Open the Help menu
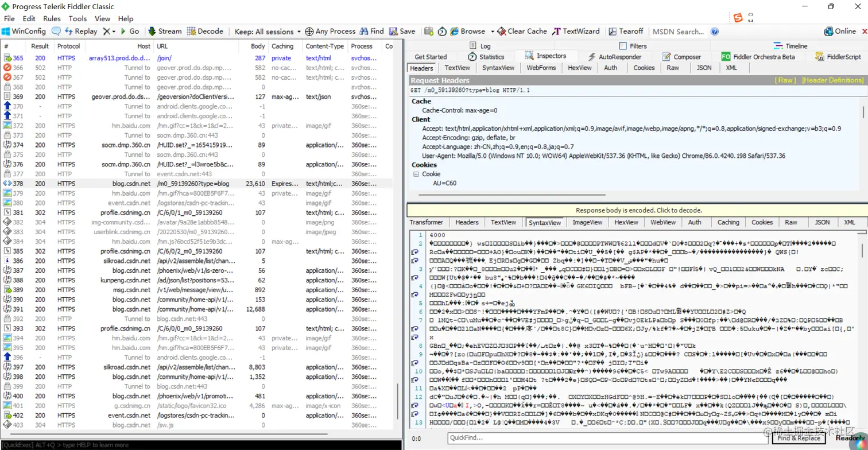 coord(126,18)
